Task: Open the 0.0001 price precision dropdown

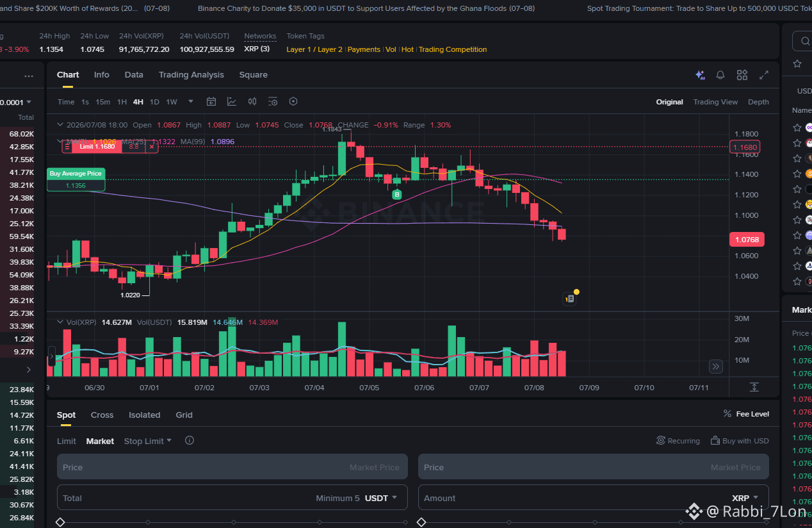Action: click(16, 102)
